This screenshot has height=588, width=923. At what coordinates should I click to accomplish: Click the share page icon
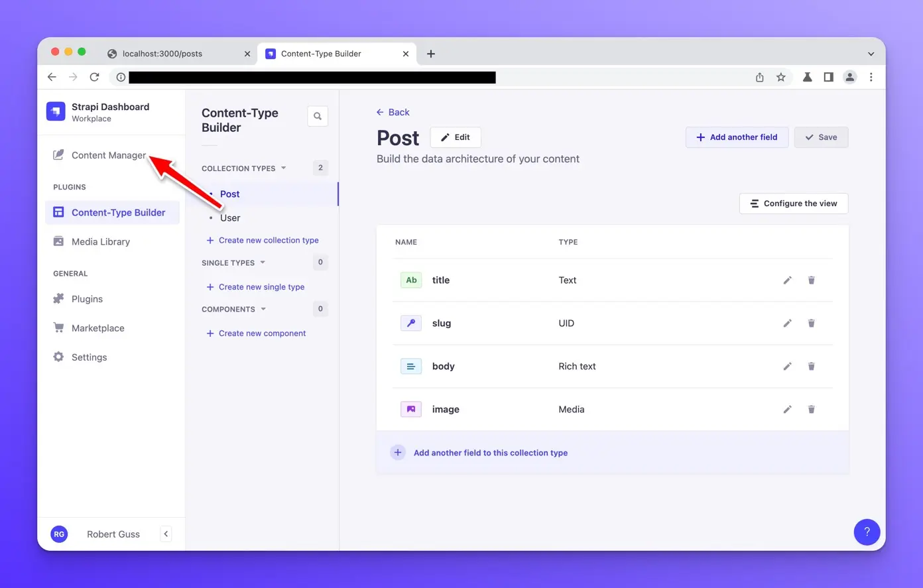[760, 78]
